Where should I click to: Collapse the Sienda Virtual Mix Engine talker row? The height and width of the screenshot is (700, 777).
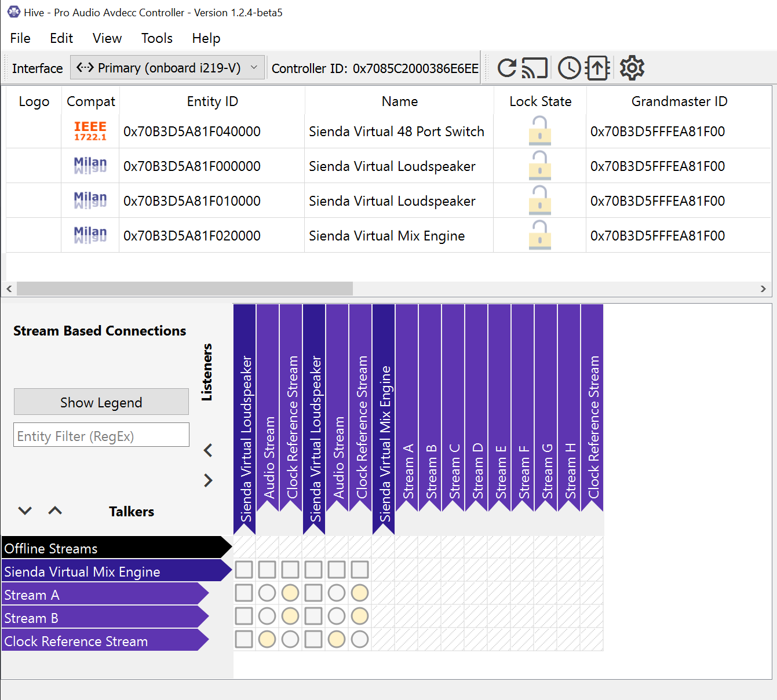116,571
